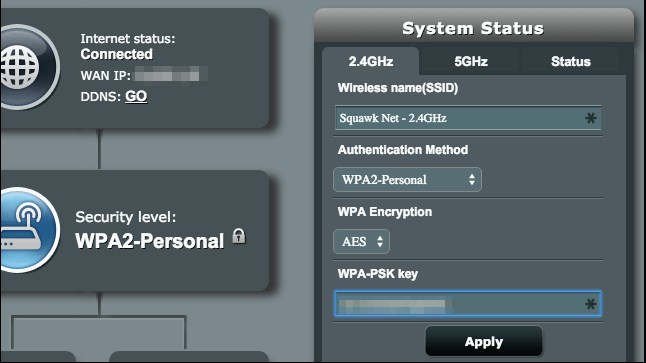Focus the WPA-PSK key field

(x=468, y=304)
